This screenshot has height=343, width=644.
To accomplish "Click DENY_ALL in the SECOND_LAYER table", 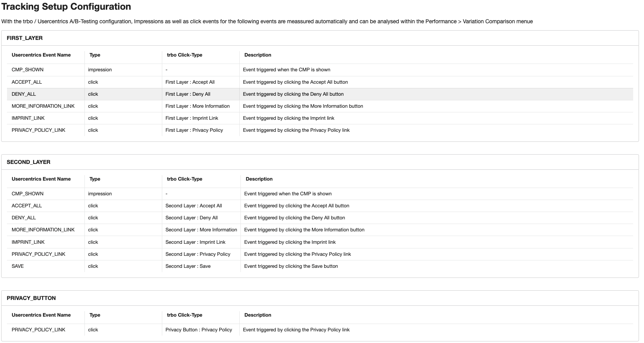I will [24, 218].
